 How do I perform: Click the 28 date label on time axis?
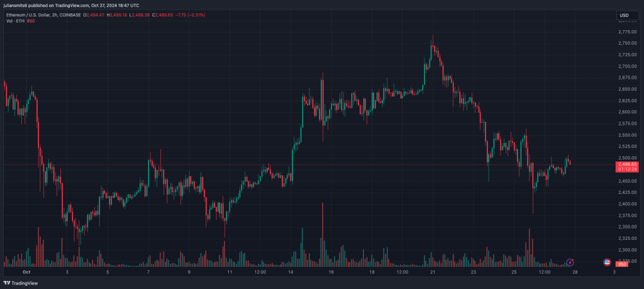point(575,272)
